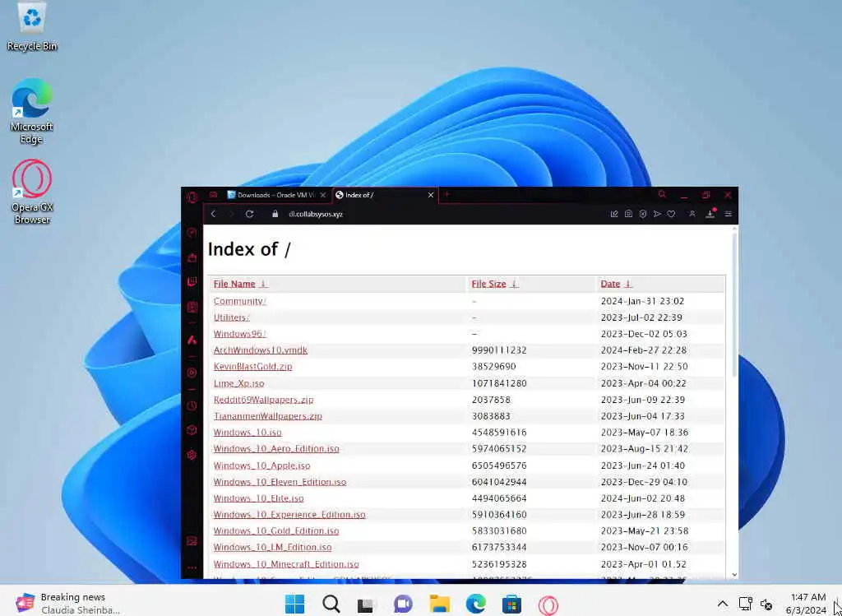Viewport: 842px width, 616px height.
Task: Open the Community/ folder link
Action: 240,301
